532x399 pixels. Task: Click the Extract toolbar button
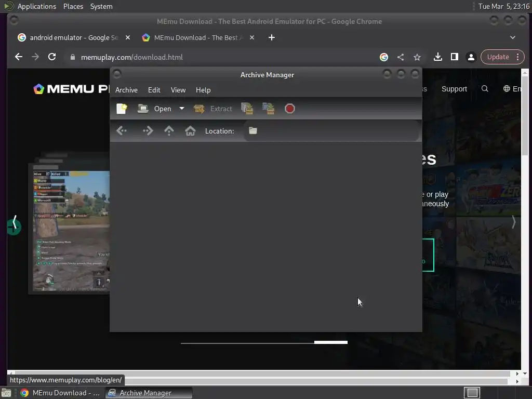pos(212,109)
